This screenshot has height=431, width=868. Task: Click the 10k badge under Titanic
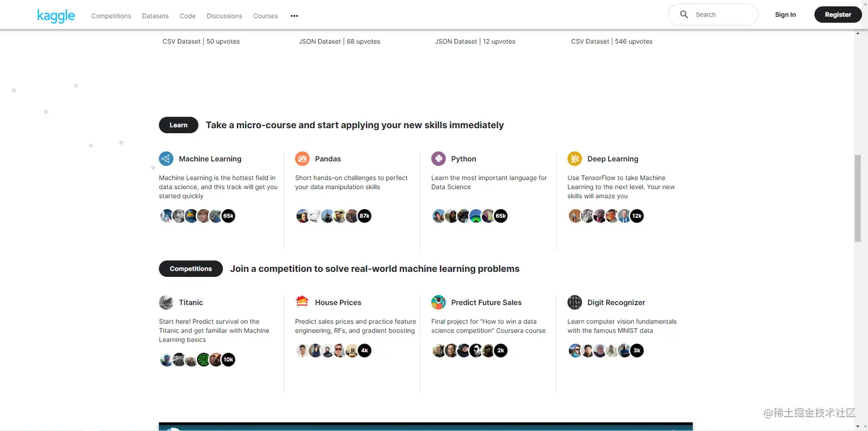click(228, 360)
